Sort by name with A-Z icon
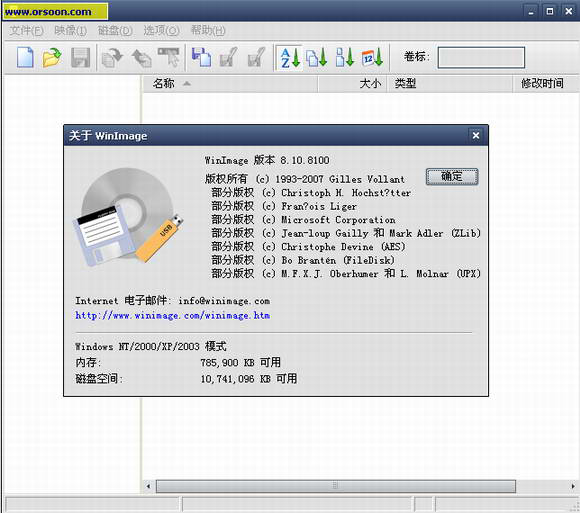Screen dimensions: 580x513 pyautogui.click(x=290, y=57)
